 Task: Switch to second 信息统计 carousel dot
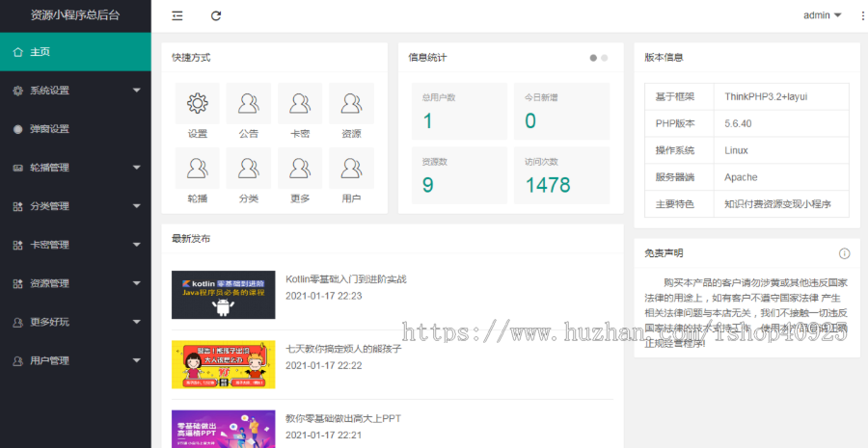[x=604, y=58]
